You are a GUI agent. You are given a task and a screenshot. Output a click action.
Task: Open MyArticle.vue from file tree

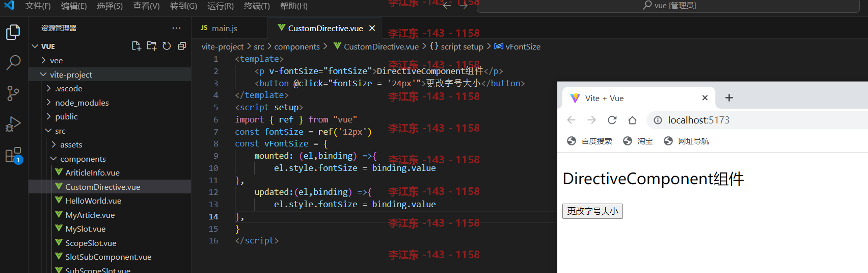tap(110, 215)
